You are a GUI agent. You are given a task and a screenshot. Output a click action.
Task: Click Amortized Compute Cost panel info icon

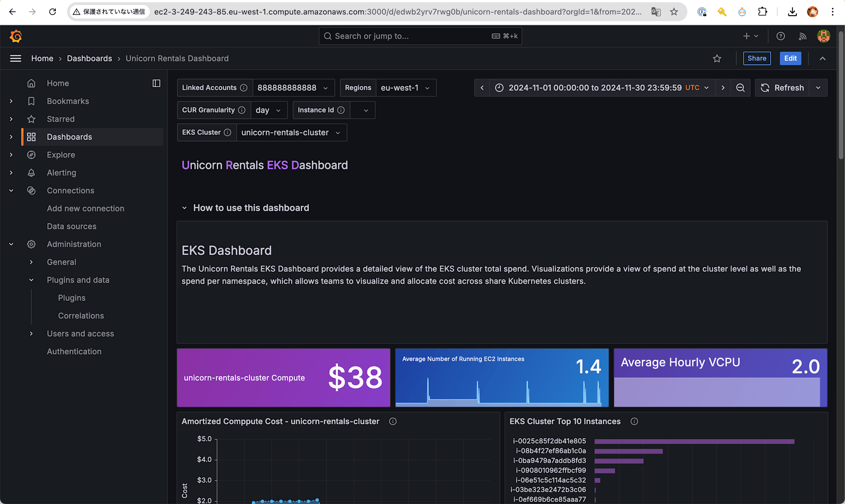[x=393, y=422]
